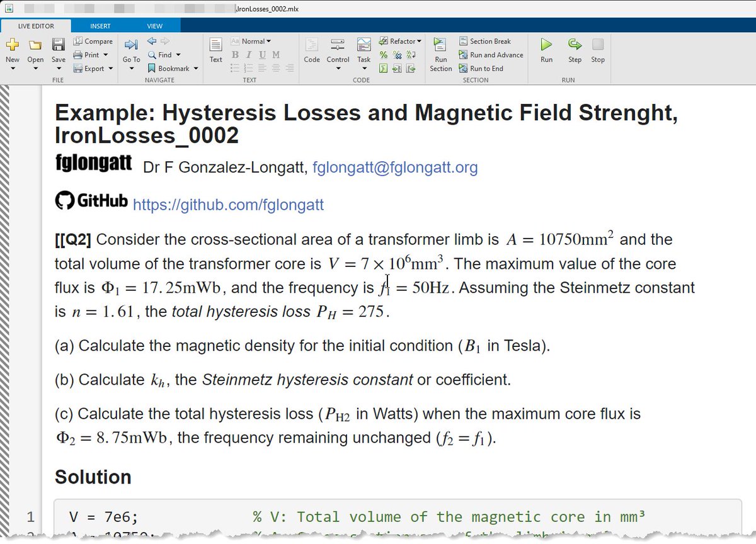The image size is (756, 544).
Task: Click the Print button
Action: [87, 55]
